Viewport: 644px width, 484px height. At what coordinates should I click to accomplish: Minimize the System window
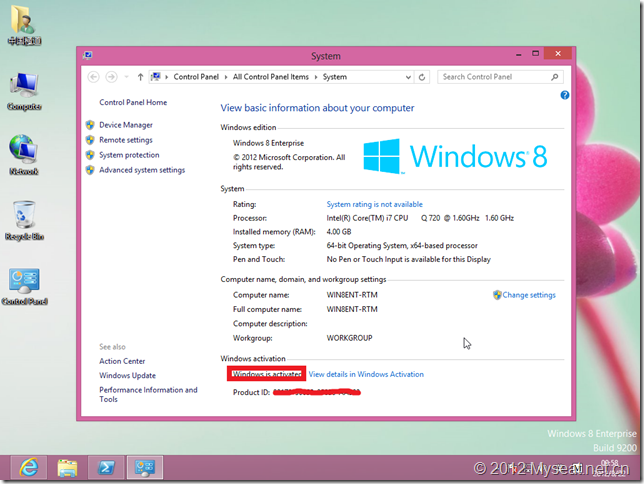coord(519,54)
